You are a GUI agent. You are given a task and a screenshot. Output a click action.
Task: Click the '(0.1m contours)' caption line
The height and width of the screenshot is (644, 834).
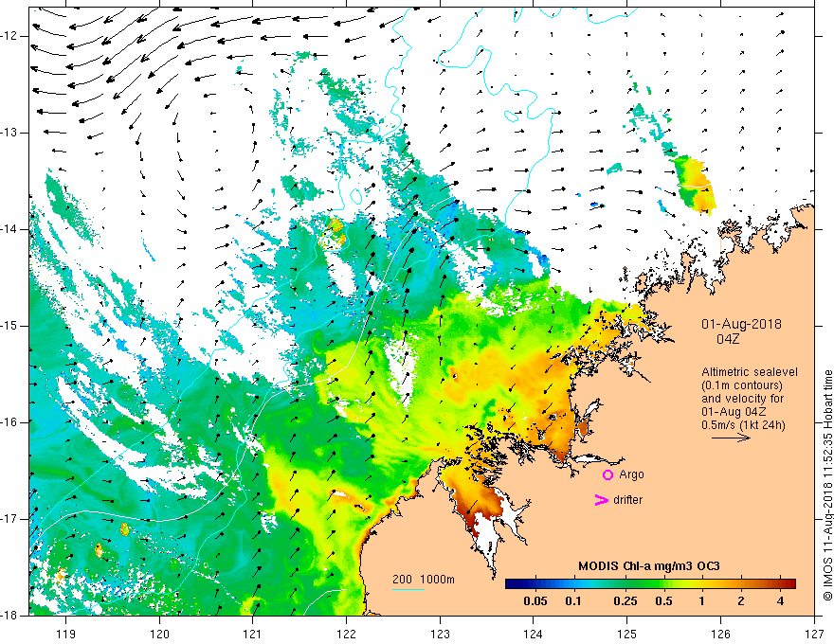pyautogui.click(x=742, y=385)
